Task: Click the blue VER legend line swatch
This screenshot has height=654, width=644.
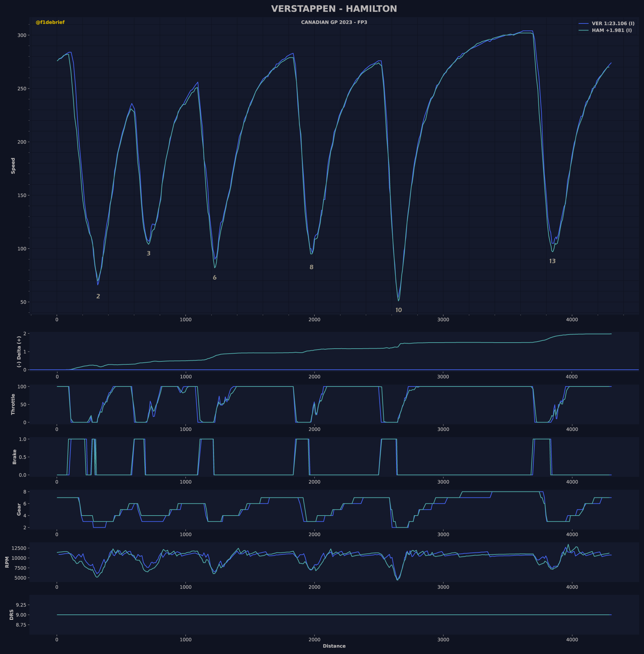Action: (x=584, y=24)
